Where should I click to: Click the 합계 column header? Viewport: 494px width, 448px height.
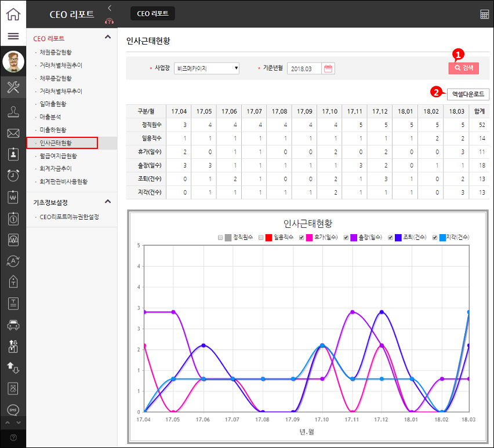pos(479,111)
